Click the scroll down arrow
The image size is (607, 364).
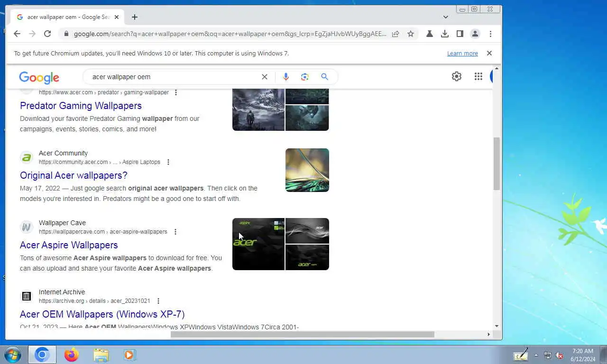497,326
